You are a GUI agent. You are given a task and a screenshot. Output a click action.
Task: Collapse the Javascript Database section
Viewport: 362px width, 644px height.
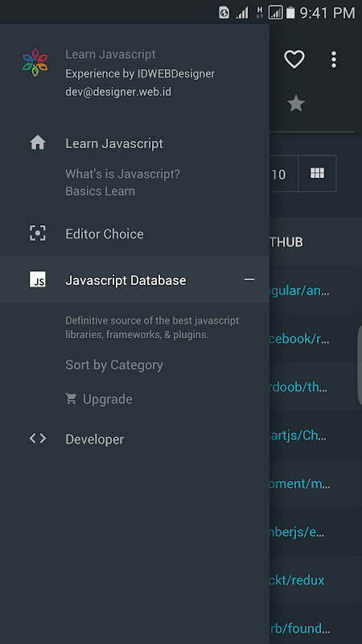(x=249, y=279)
